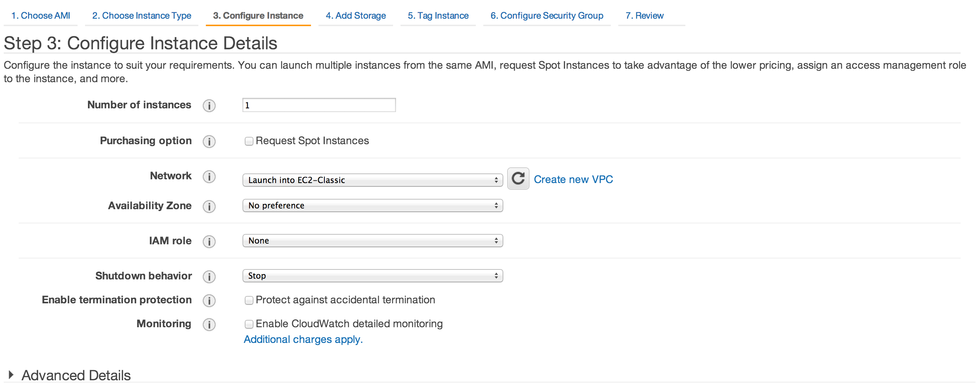
Task: Click the Availability Zone info icon
Action: tap(209, 206)
